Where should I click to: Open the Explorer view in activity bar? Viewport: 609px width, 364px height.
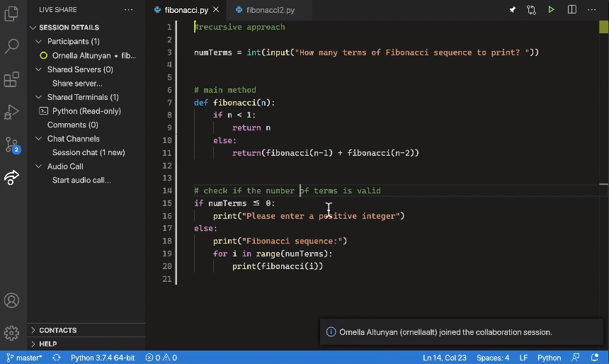[11, 13]
